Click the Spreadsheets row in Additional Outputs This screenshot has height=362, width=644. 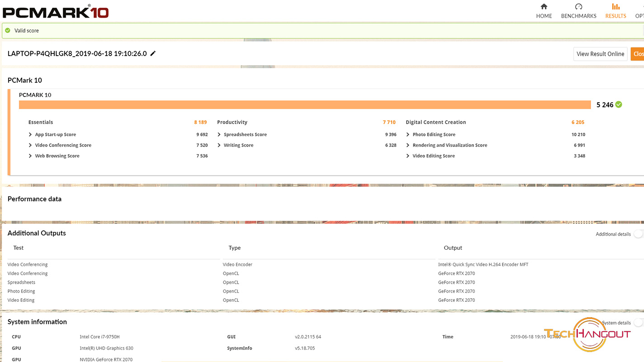21,282
